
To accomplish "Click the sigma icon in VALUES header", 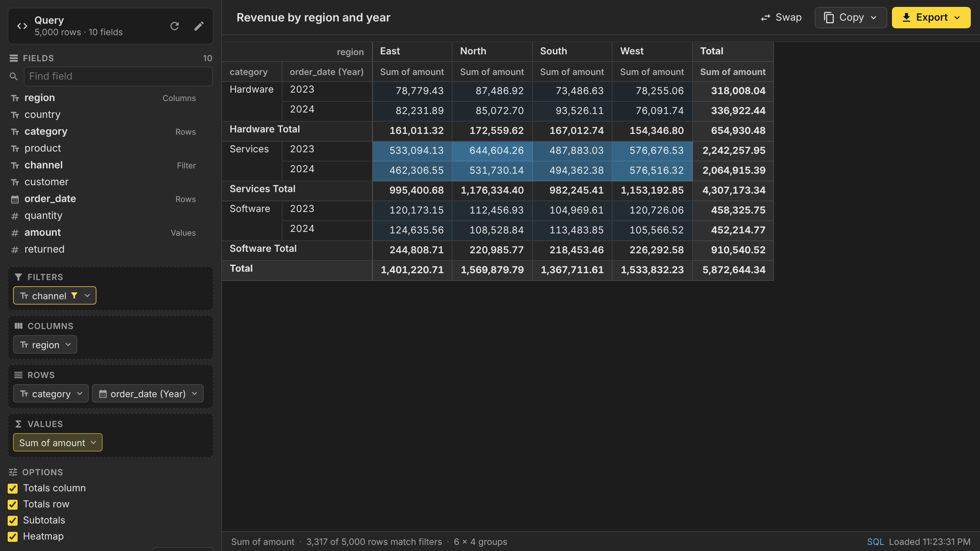I will pyautogui.click(x=18, y=424).
